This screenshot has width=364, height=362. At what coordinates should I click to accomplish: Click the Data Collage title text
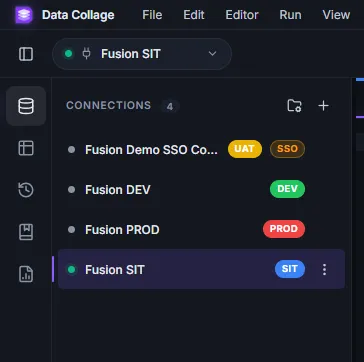pos(78,15)
